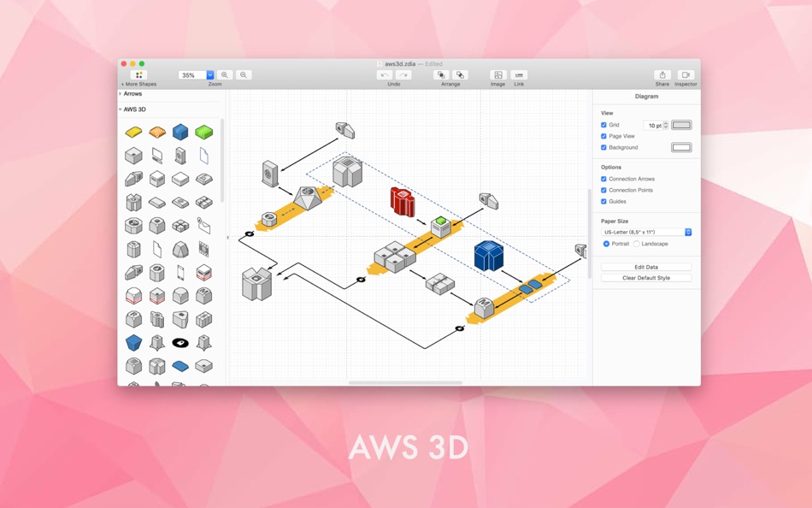The image size is (812, 508).
Task: Select the green-topped cube on canvas
Action: [441, 227]
